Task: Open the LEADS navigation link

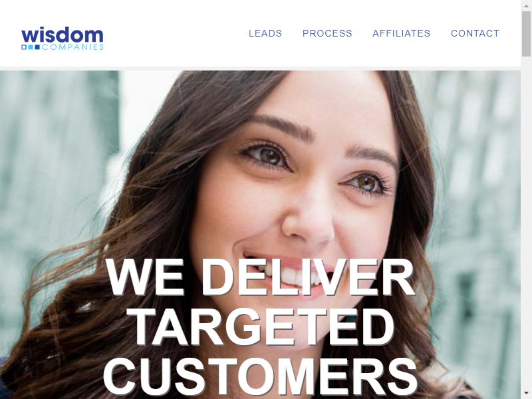Action: pyautogui.click(x=265, y=33)
